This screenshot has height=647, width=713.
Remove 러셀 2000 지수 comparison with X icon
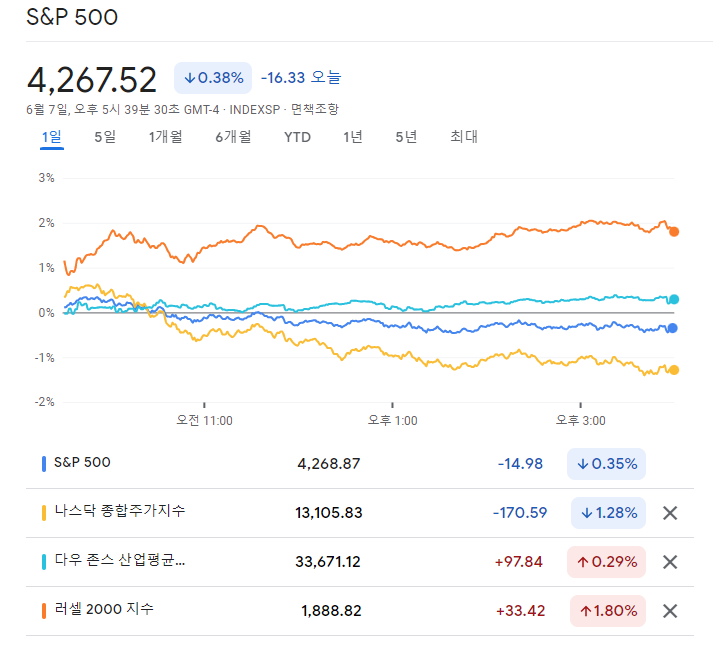(670, 611)
